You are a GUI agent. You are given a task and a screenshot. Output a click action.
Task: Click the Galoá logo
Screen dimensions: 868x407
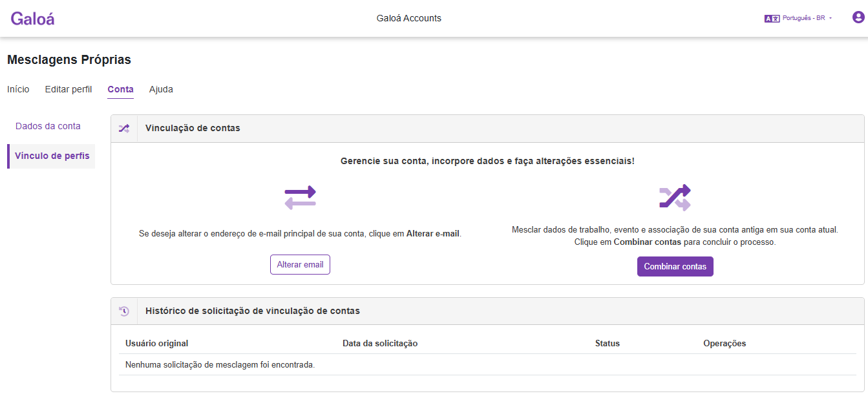pyautogui.click(x=32, y=19)
